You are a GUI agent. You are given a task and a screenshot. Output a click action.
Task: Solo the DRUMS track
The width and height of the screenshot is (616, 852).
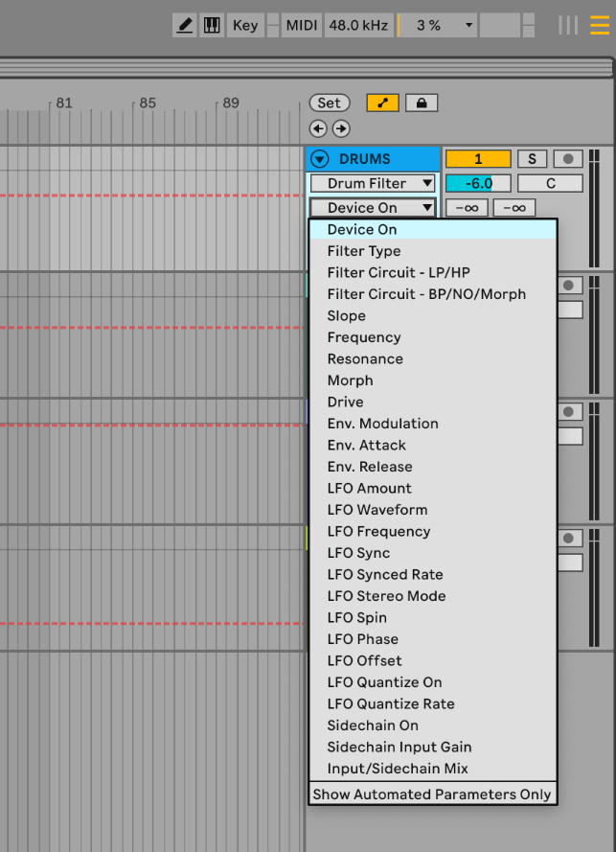coord(533,159)
